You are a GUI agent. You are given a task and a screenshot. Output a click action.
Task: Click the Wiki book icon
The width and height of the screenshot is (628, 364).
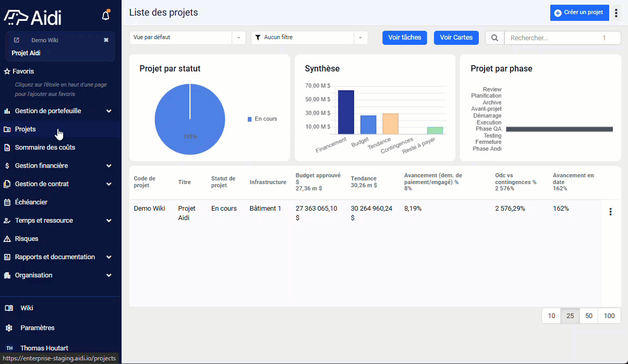pyautogui.click(x=9, y=308)
